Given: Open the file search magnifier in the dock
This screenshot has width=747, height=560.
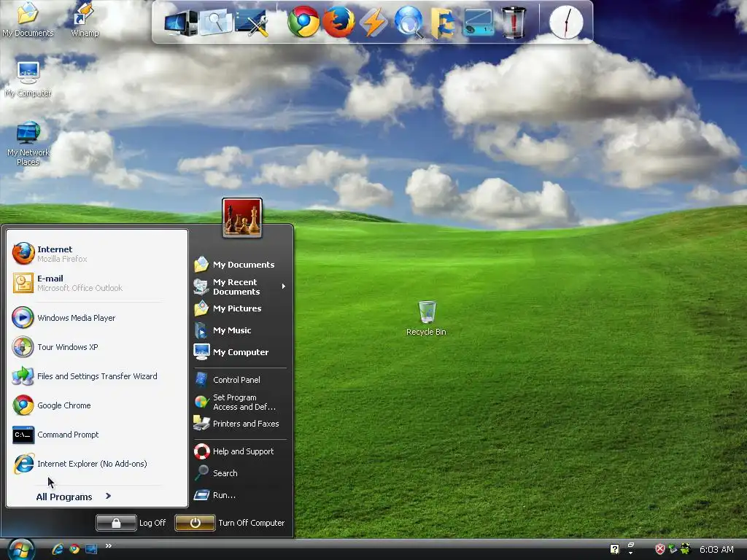Looking at the screenshot, I should [215, 23].
